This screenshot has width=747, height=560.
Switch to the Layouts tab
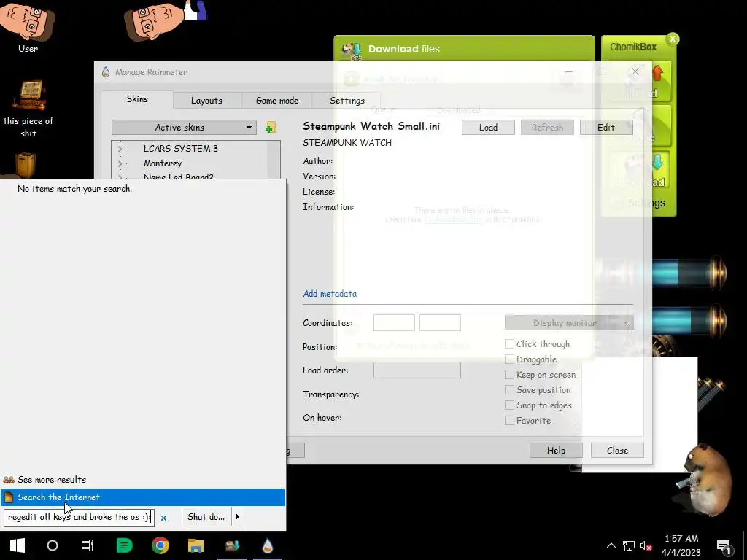coord(206,101)
